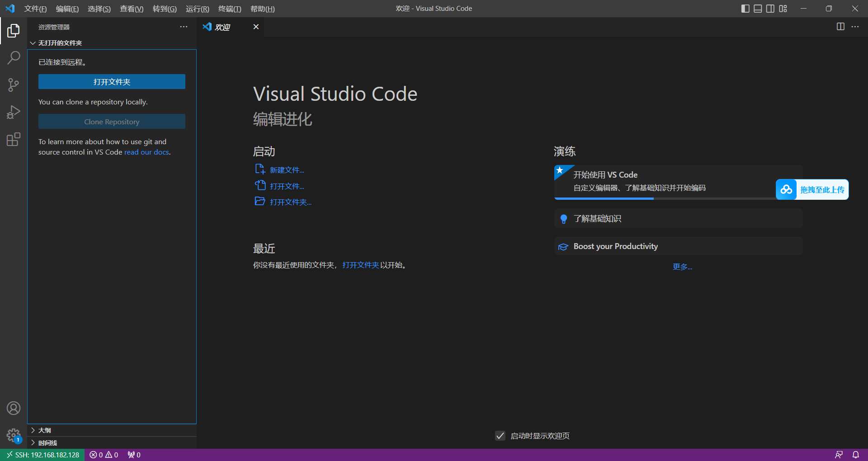Click the Clone Repository button

coord(112,122)
